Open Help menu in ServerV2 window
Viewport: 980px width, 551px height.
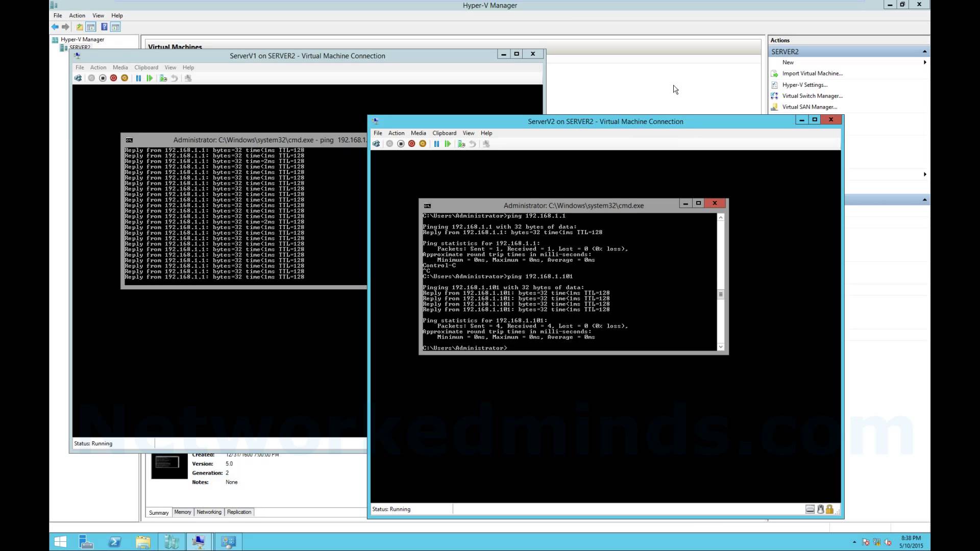(x=486, y=133)
